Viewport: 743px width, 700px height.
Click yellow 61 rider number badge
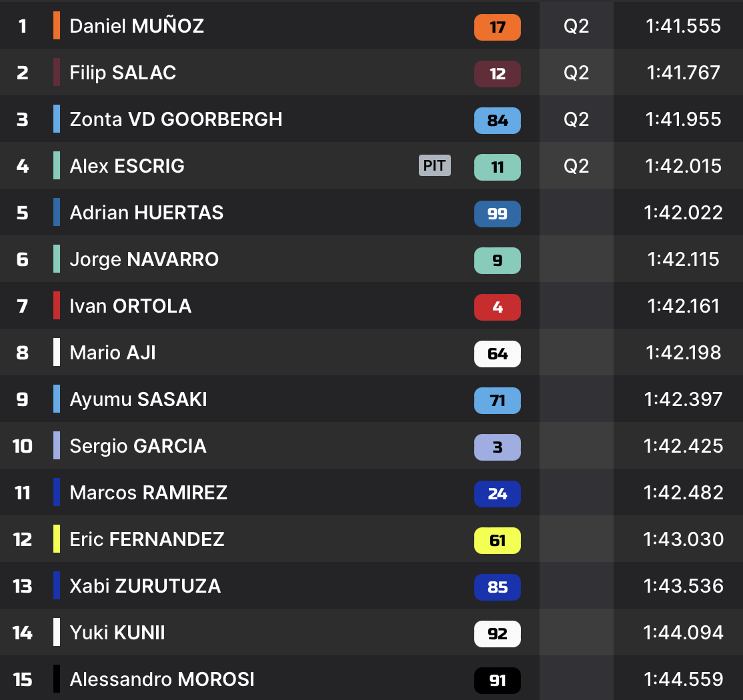498,540
